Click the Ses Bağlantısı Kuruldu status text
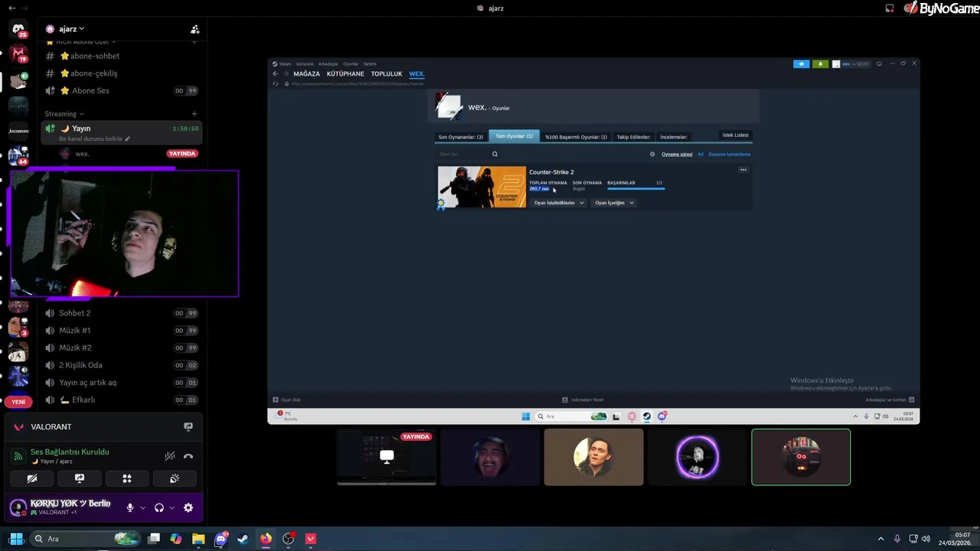The image size is (980, 551). tap(70, 452)
